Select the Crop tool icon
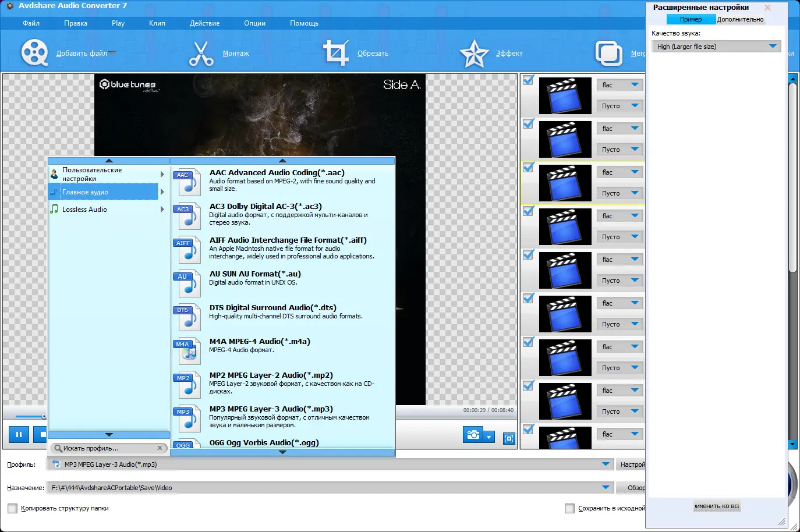This screenshot has width=800, height=532. click(335, 53)
